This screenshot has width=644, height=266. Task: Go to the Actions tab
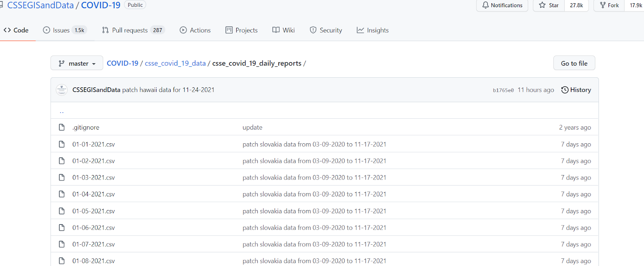tap(195, 30)
